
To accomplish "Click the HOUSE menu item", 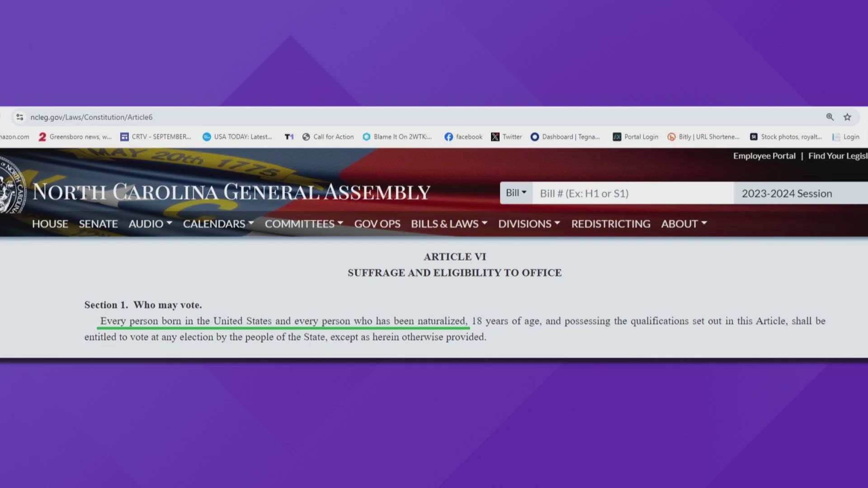I will 49,223.
